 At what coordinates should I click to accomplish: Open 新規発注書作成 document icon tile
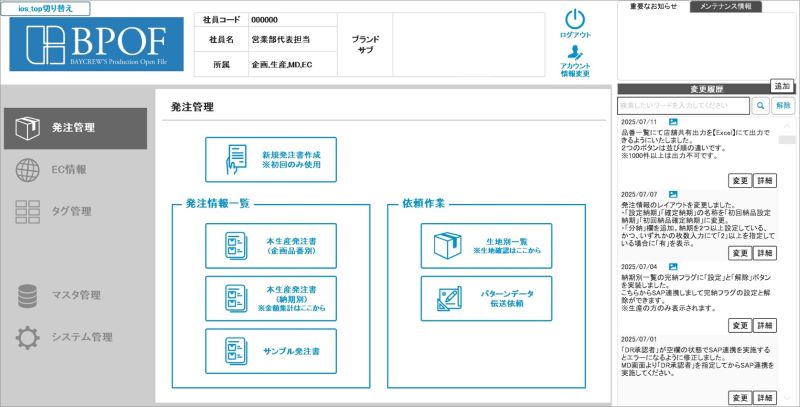pyautogui.click(x=271, y=159)
